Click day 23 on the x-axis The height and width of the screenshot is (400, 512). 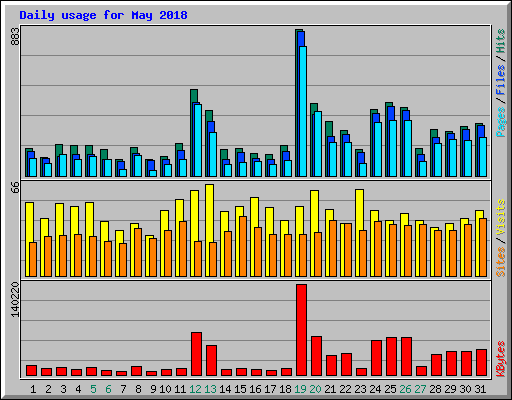point(360,389)
